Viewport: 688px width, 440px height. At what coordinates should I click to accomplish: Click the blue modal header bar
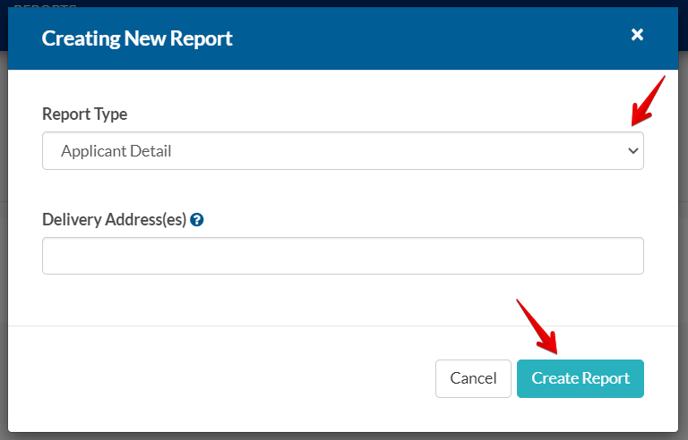pos(400,39)
